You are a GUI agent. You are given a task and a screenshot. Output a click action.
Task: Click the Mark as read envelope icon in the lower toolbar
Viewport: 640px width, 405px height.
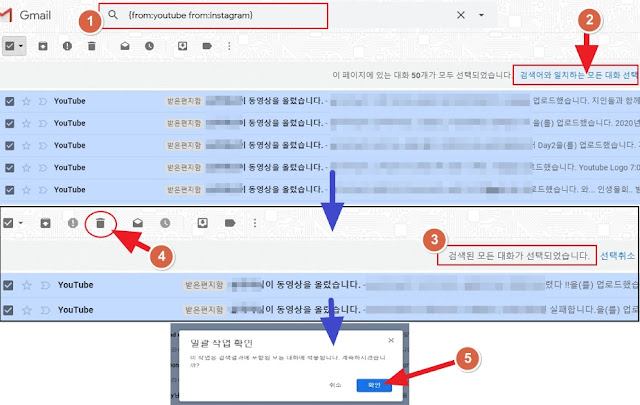[138, 223]
